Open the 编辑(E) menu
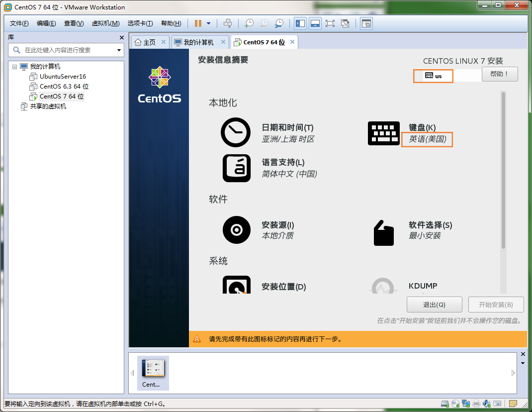This screenshot has height=412, width=532. pyautogui.click(x=46, y=23)
